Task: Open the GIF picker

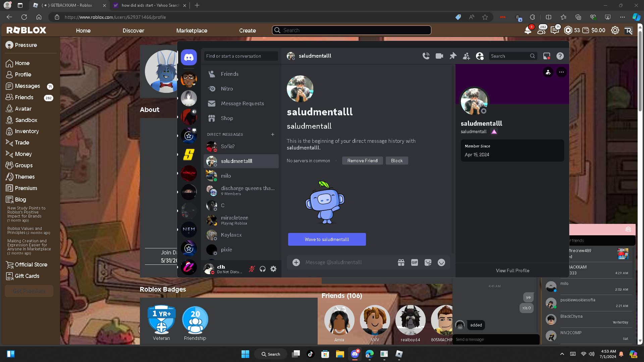Action: coord(415,262)
